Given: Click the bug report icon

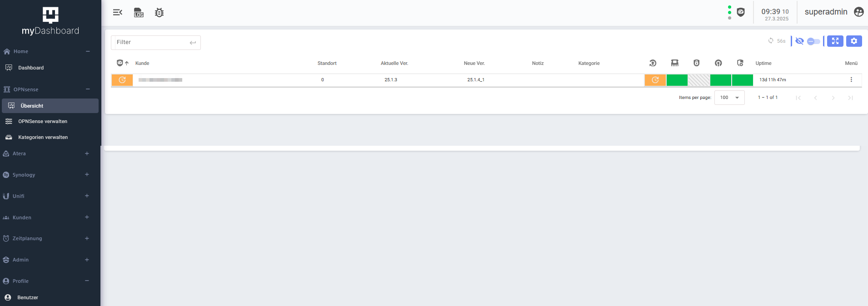Looking at the screenshot, I should (159, 12).
